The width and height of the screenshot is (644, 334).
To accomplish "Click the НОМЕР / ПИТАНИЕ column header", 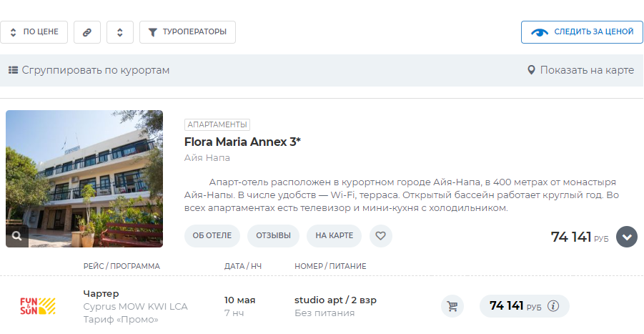I will (330, 266).
